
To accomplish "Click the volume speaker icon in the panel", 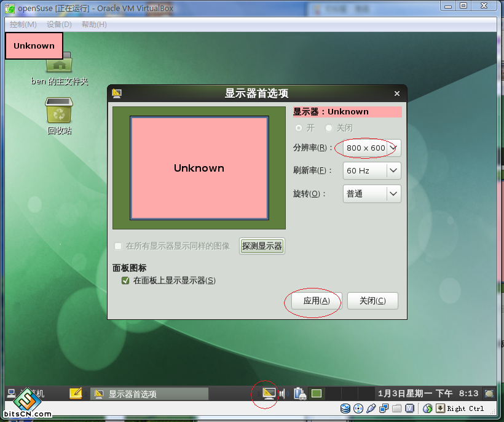I will [x=284, y=393].
